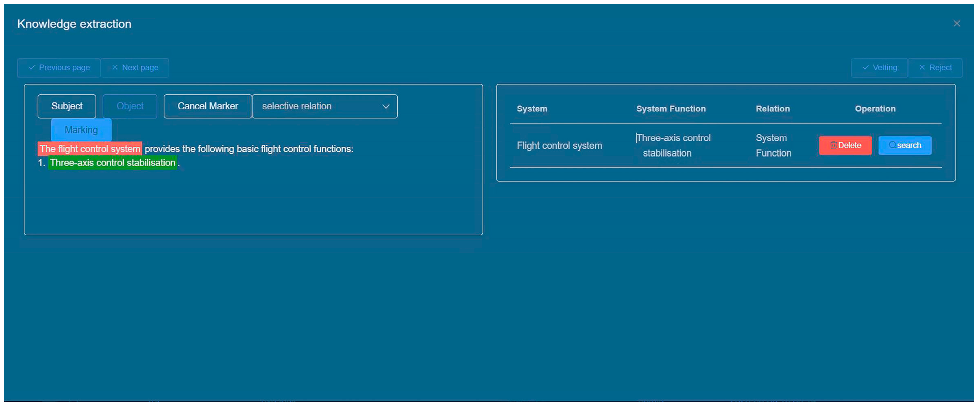Open the selective relation dropdown
Screen dimensions: 980x407
[325, 106]
